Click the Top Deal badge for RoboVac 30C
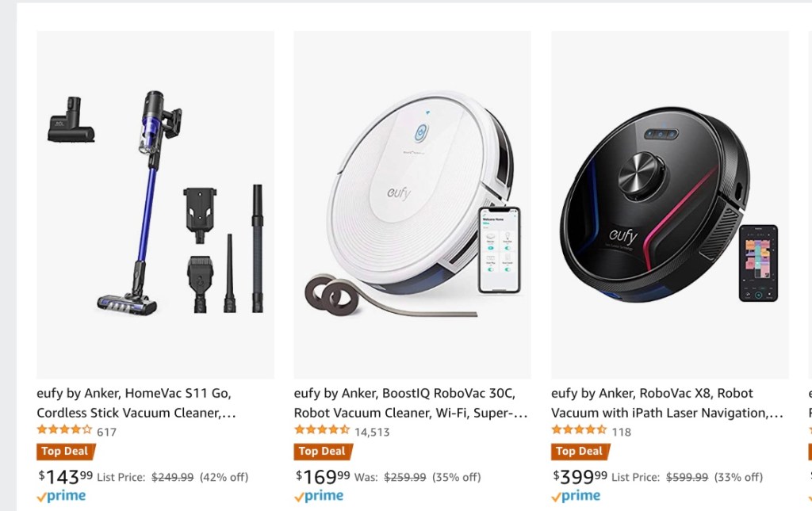812x511 pixels. [x=323, y=452]
